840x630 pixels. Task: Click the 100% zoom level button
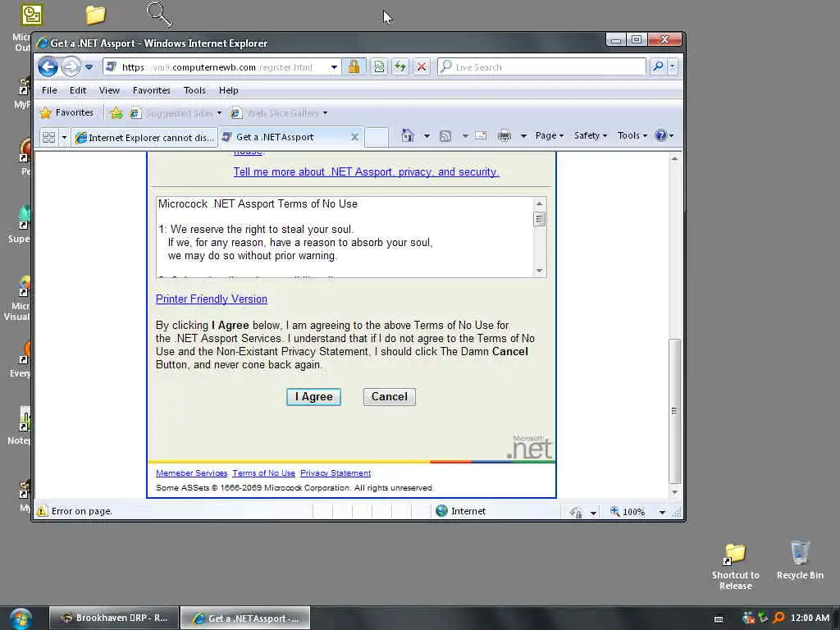(x=628, y=512)
